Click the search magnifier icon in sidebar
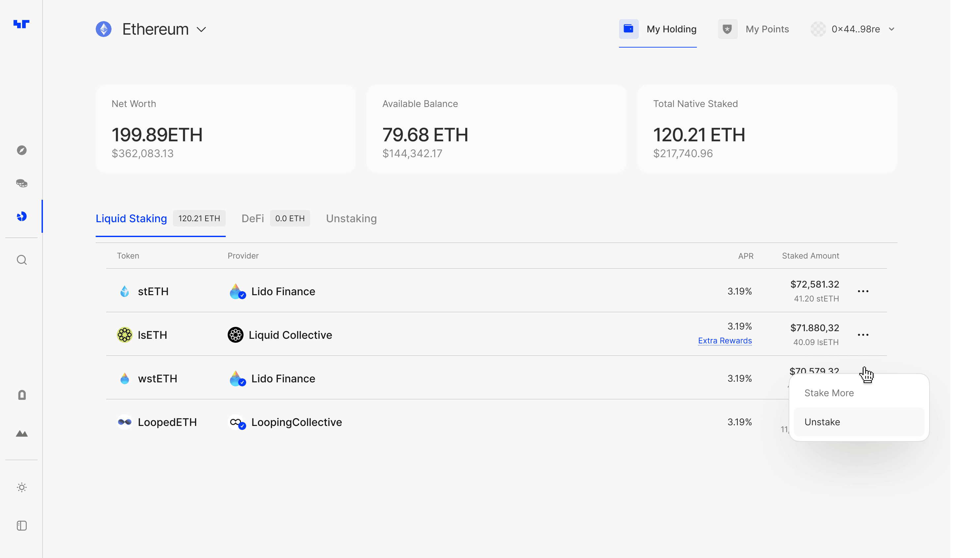This screenshot has width=980, height=558. 22,260
